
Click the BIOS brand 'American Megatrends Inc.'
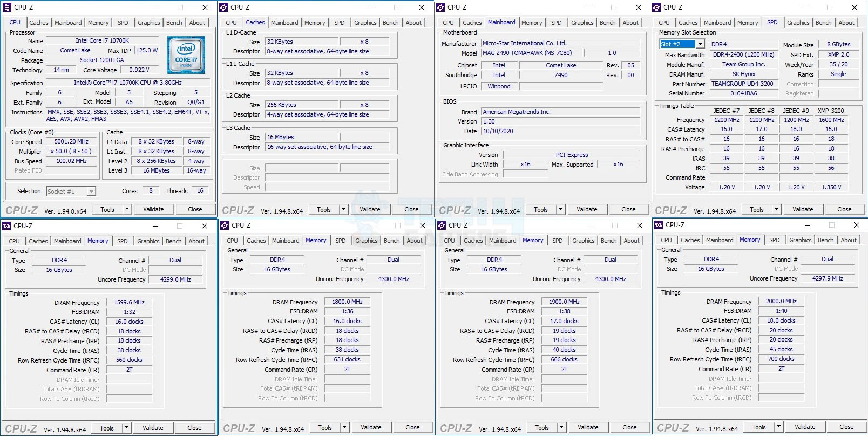pos(561,112)
